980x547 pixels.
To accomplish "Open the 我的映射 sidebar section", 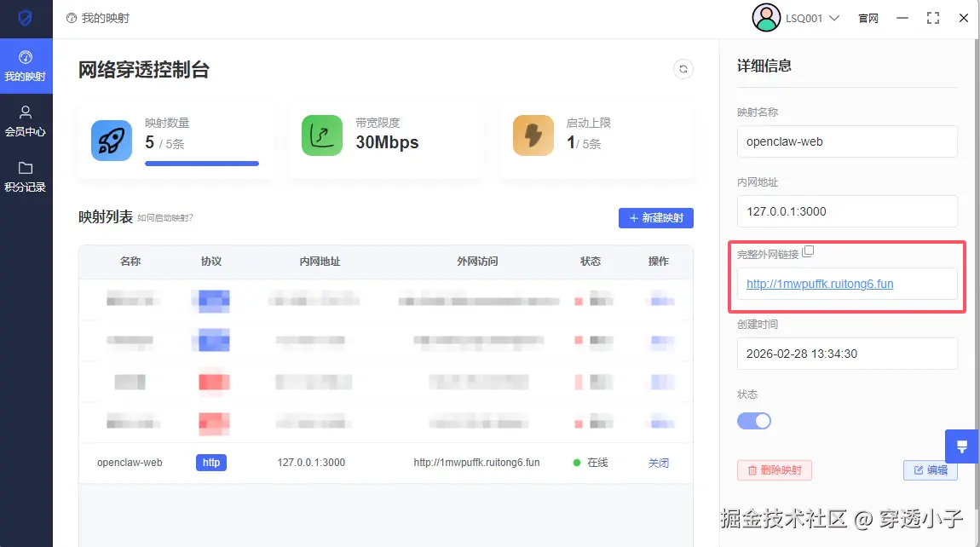I will pyautogui.click(x=26, y=66).
